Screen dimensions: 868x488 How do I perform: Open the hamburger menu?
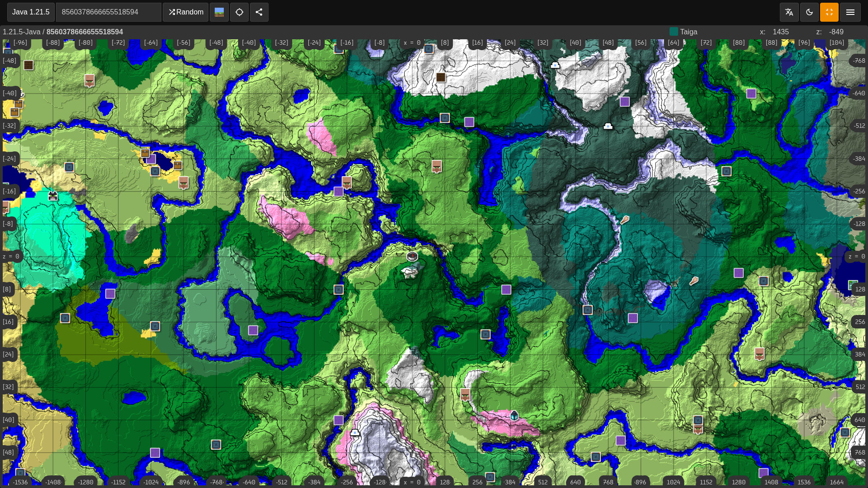850,12
